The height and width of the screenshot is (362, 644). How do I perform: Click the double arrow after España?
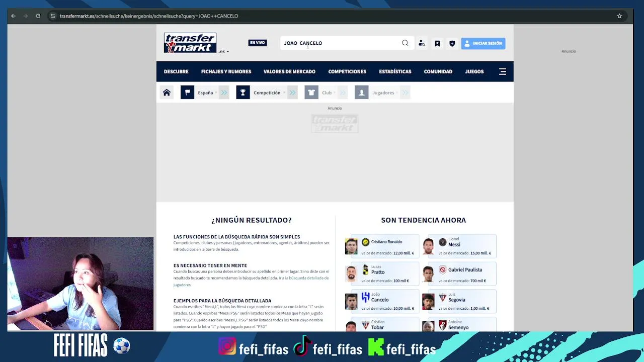[224, 93]
